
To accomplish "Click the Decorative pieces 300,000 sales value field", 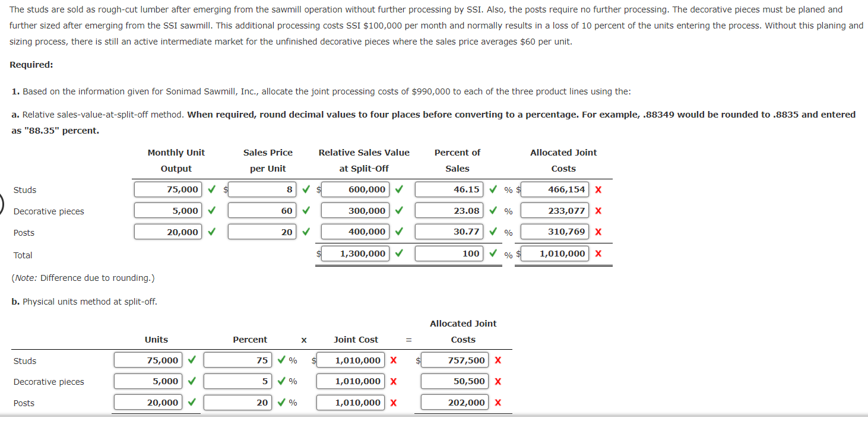I will pos(354,211).
